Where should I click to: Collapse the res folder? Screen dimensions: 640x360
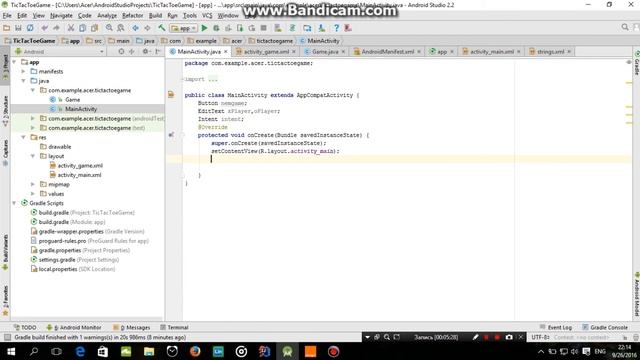pyautogui.click(x=24, y=137)
